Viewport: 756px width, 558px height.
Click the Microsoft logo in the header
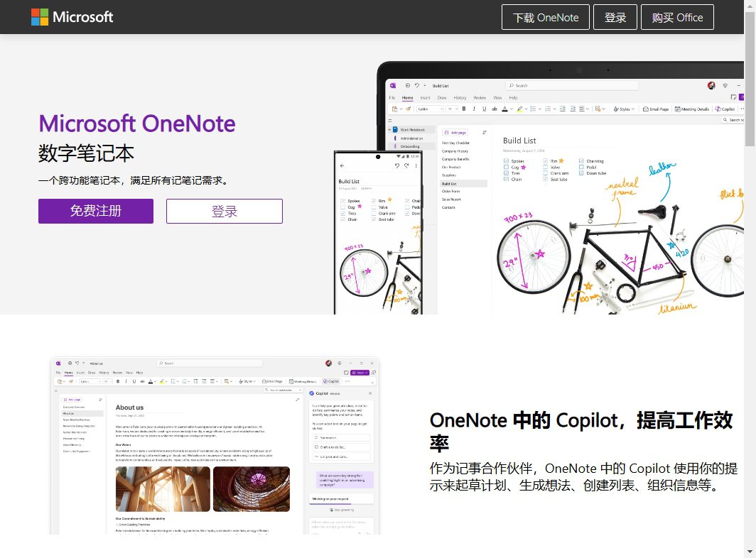click(72, 17)
